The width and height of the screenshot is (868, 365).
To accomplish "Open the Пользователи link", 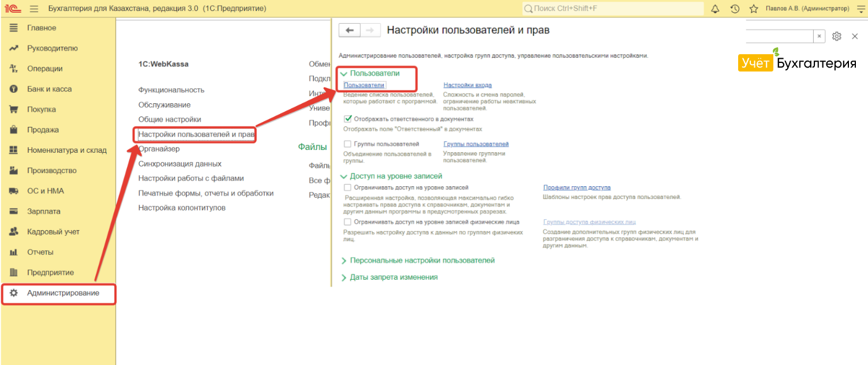I will tap(364, 85).
